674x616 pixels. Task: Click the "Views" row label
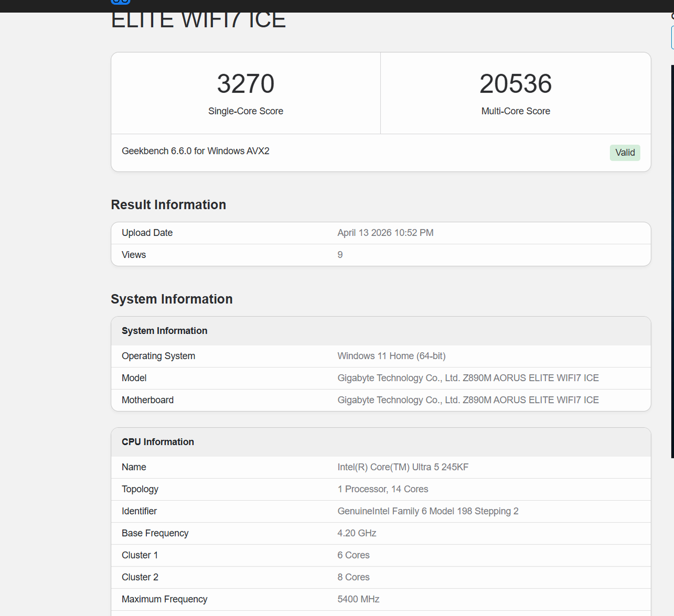pos(134,255)
